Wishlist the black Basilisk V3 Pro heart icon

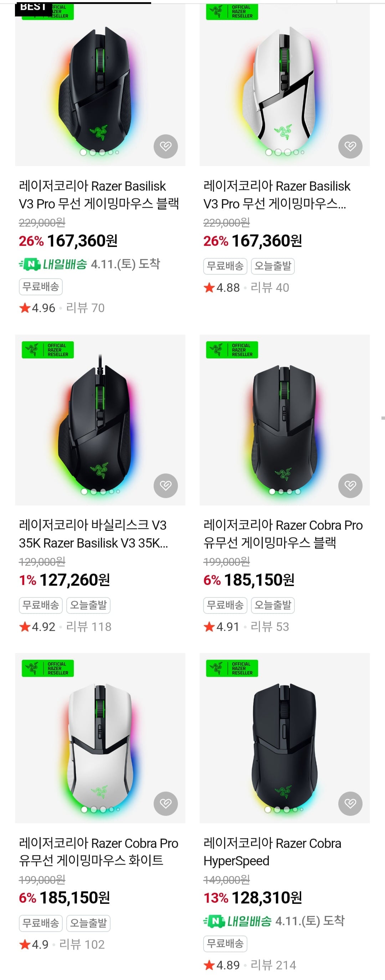tap(166, 146)
